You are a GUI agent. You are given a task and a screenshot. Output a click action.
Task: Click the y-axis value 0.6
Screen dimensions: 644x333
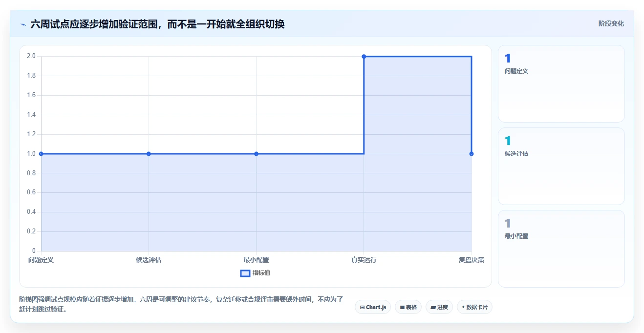pos(31,192)
